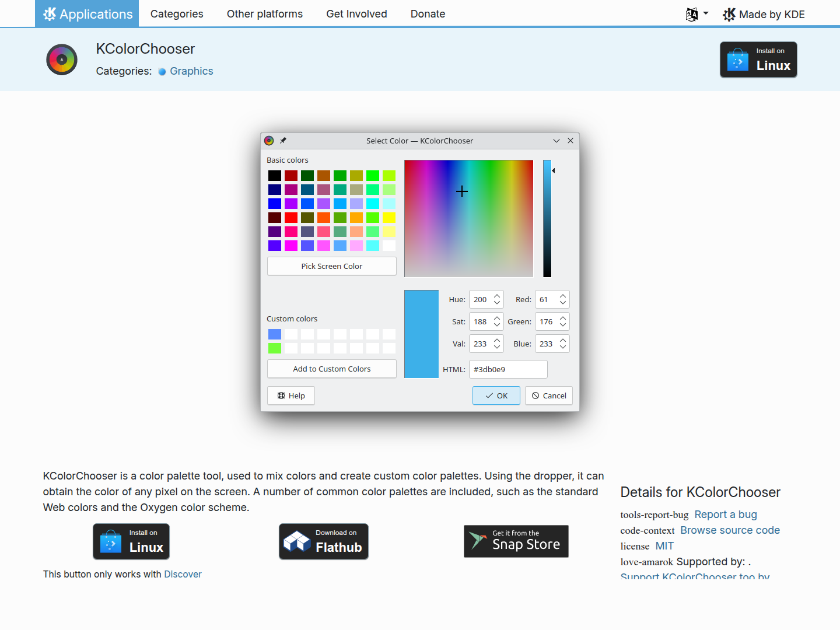Click the vertical brightness gradient bar
This screenshot has width=840, height=630.
tap(547, 219)
